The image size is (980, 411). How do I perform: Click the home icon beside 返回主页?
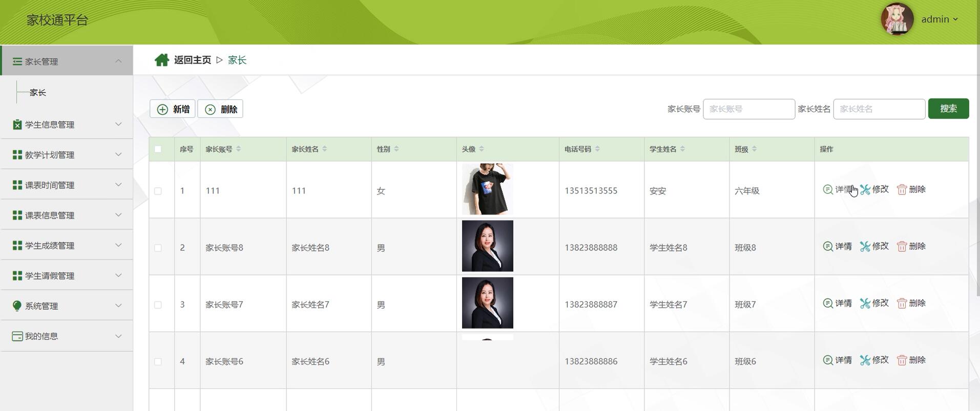[162, 60]
